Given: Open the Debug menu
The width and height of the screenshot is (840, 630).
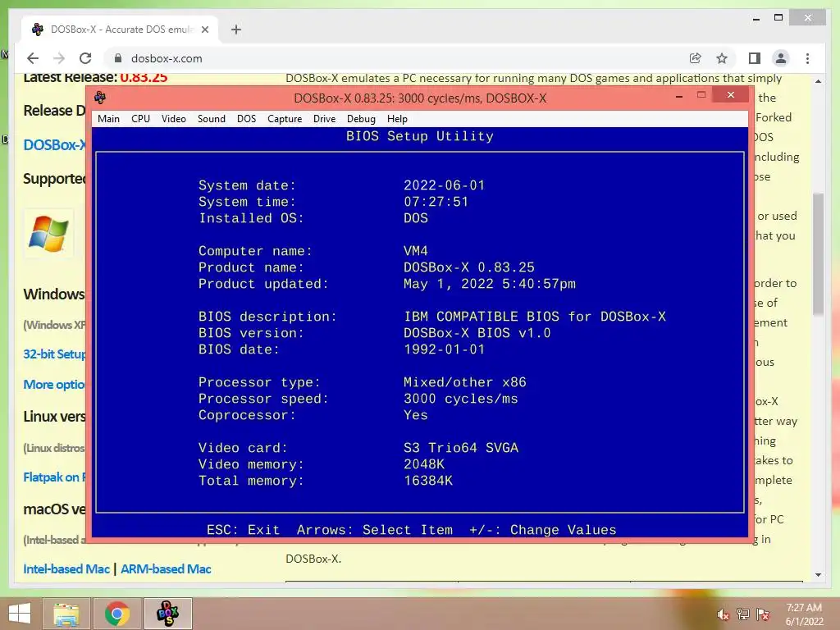Looking at the screenshot, I should tap(361, 119).
